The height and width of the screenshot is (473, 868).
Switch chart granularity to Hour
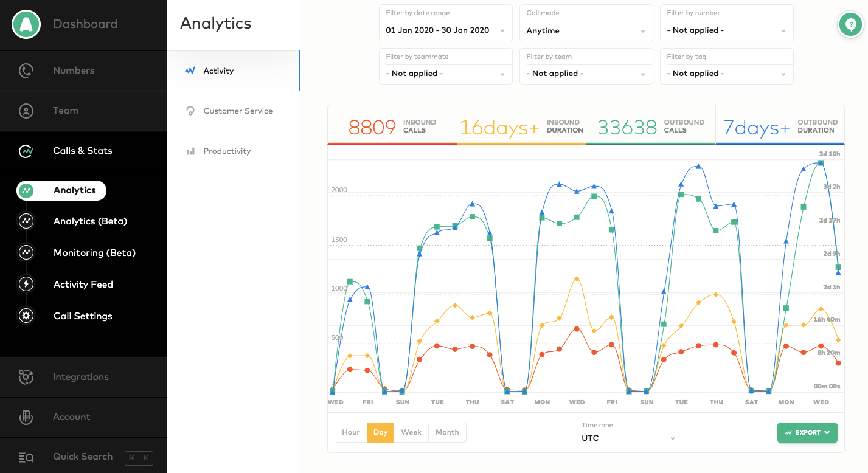point(350,432)
